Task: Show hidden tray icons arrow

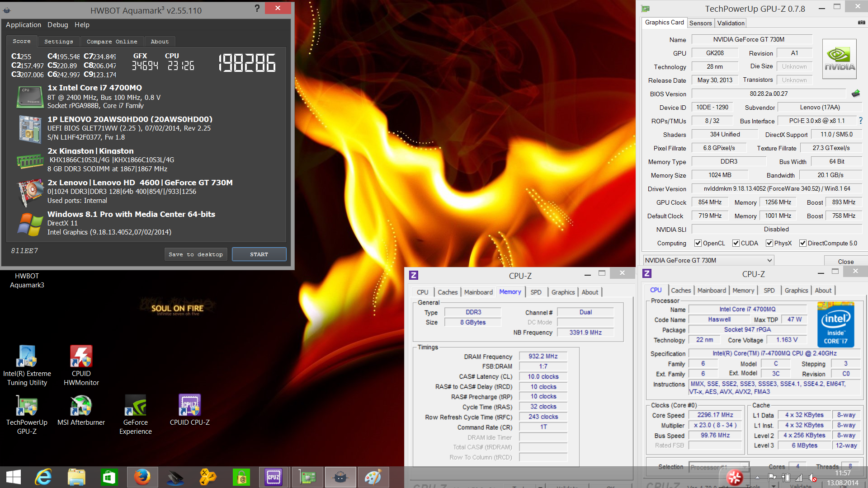Action: point(757,478)
